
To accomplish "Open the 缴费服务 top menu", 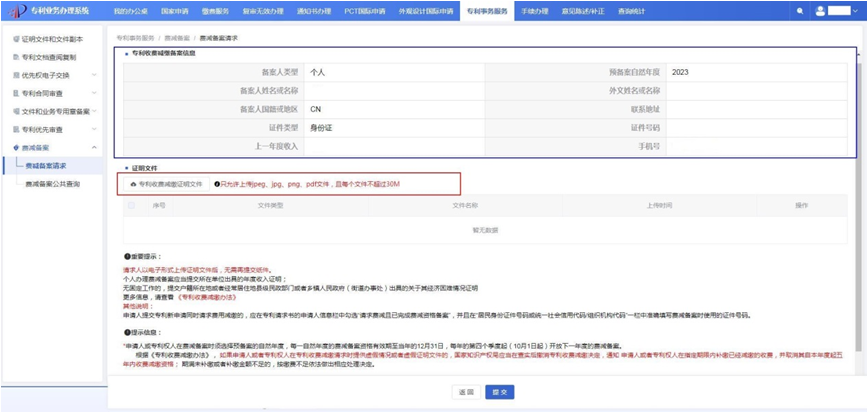I will 214,11.
